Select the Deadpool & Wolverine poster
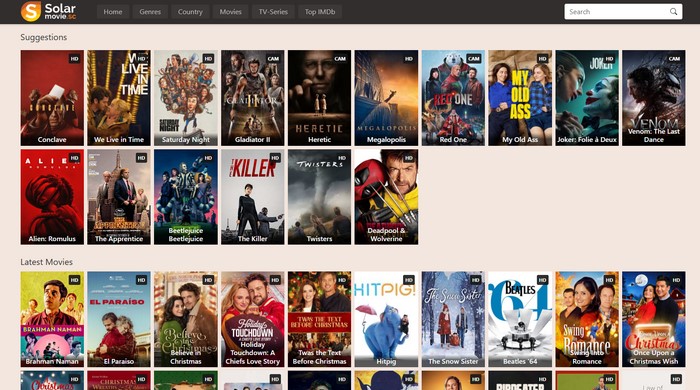 386,197
